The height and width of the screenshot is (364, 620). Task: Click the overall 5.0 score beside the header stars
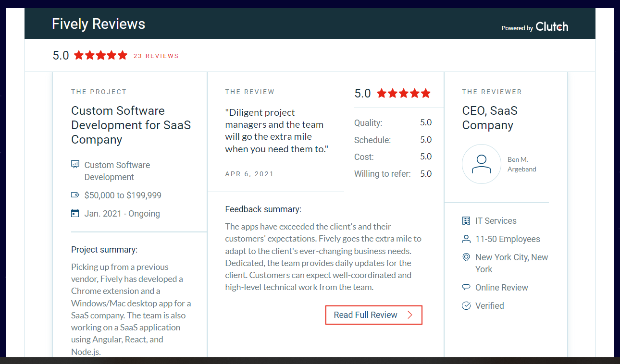tap(61, 56)
